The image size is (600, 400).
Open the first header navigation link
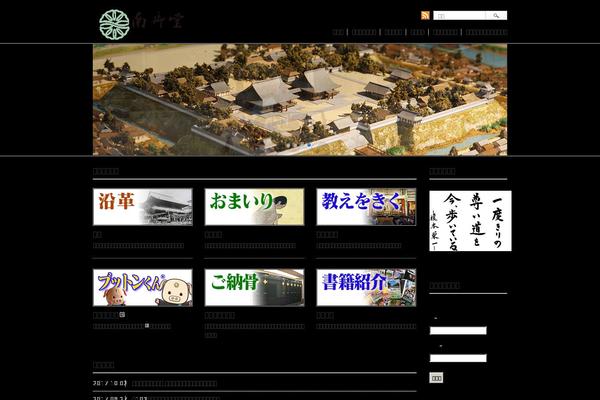click(338, 32)
